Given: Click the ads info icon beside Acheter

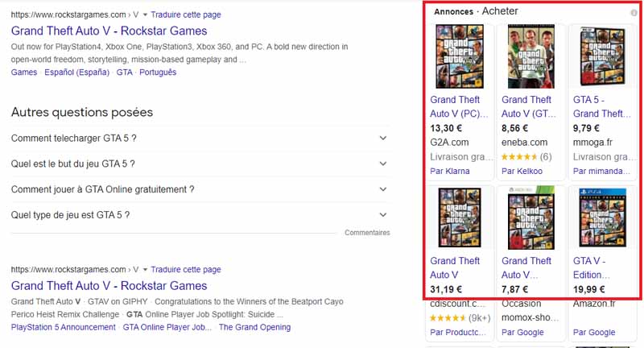Looking at the screenshot, I should point(634,13).
